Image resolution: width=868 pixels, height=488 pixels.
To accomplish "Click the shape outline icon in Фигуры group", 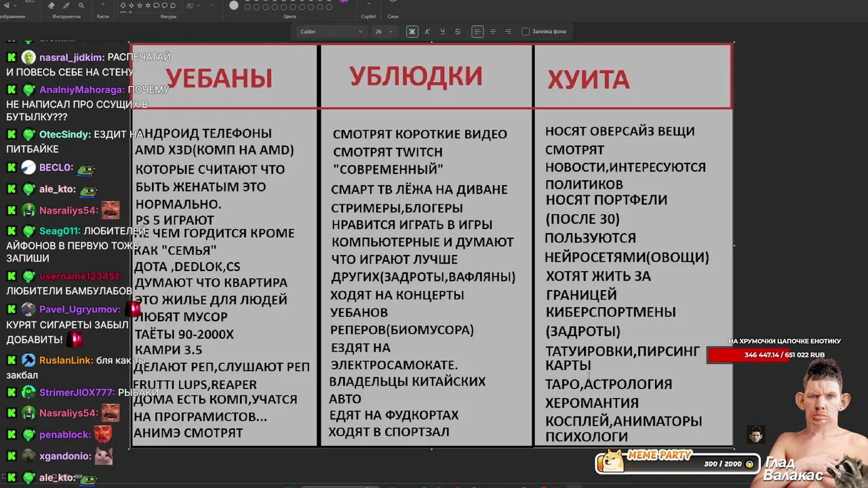I will [x=190, y=5].
